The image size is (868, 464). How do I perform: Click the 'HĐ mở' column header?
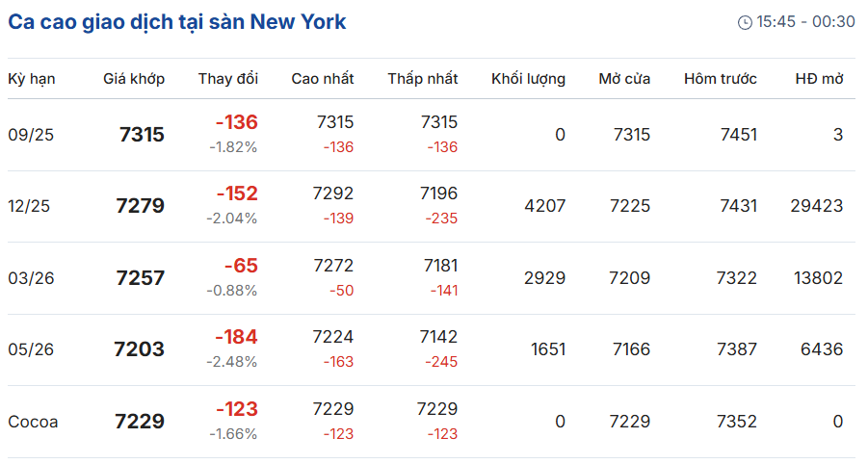point(819,79)
